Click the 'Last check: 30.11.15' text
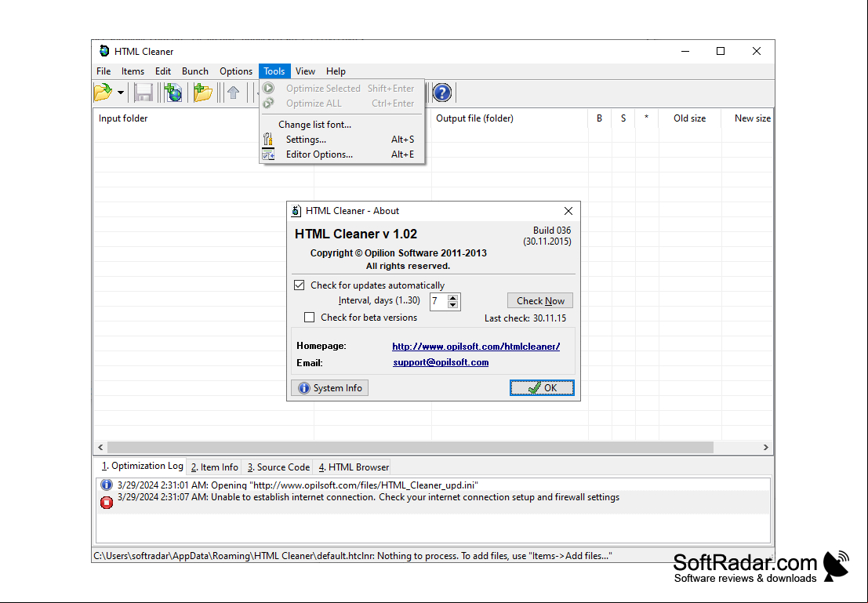Screen dimensions: 868x603 tap(525, 318)
